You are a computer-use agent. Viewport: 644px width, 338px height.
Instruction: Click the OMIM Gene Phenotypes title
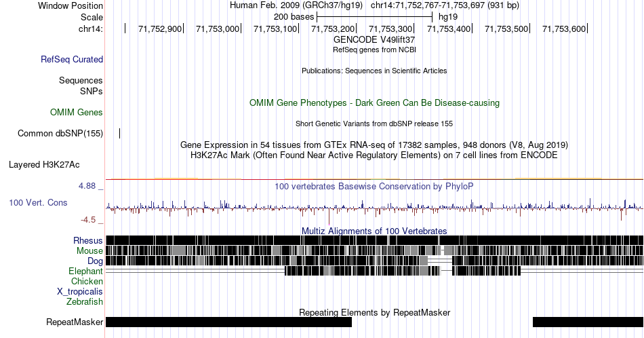pos(374,102)
